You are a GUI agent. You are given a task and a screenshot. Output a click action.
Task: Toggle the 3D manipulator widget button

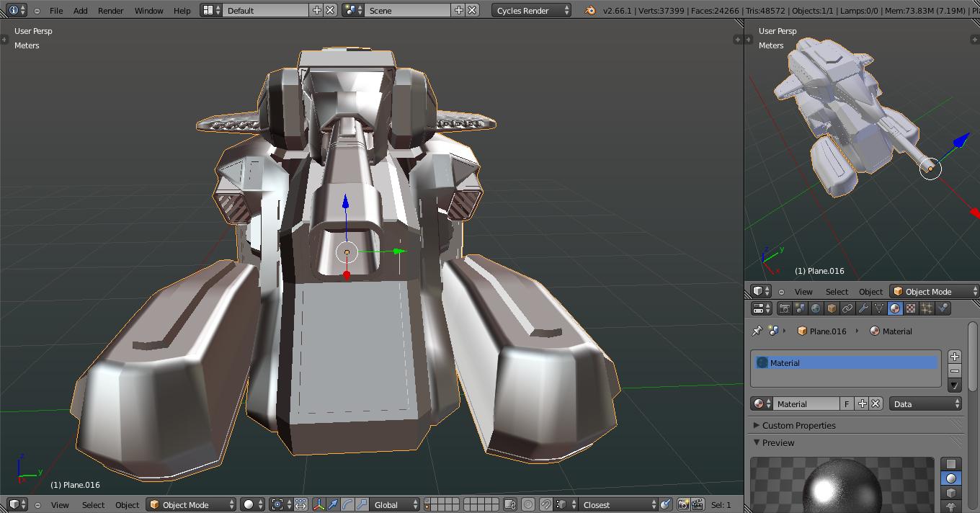click(x=318, y=504)
